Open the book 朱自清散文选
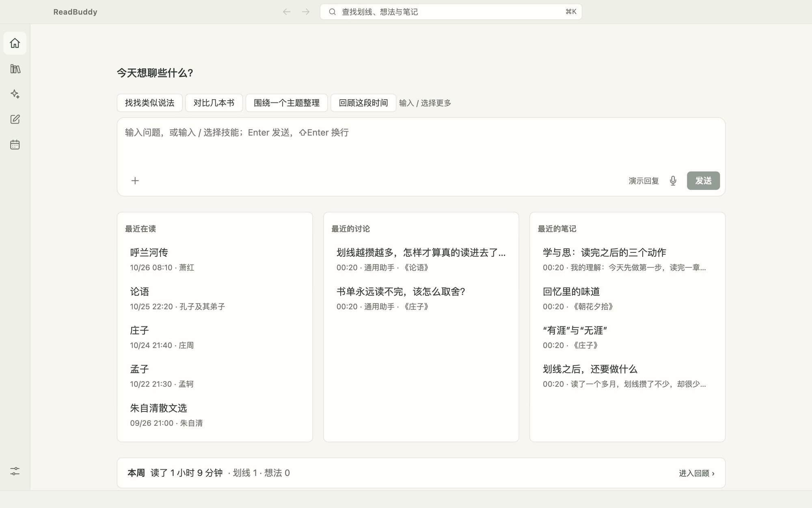 click(x=215, y=415)
